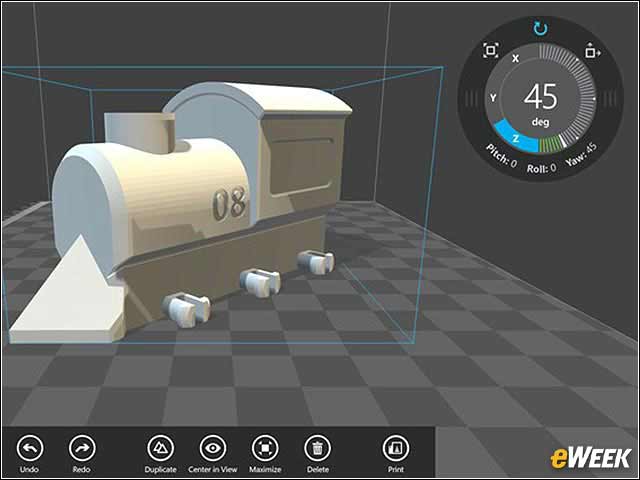The image size is (640, 480).
Task: Open the Print option
Action: coord(396,448)
